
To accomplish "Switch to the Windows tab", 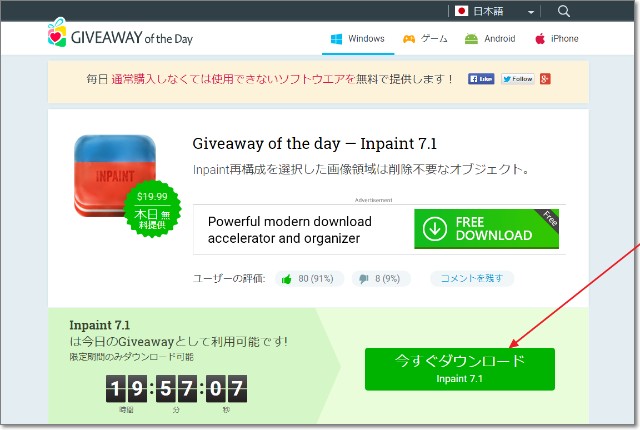I will 358,39.
